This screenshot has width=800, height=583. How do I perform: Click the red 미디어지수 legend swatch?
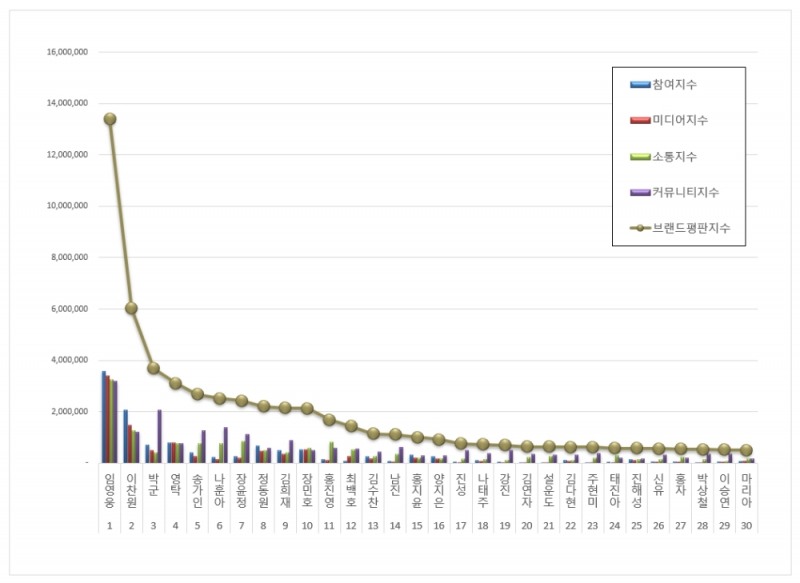pyautogui.click(x=640, y=120)
